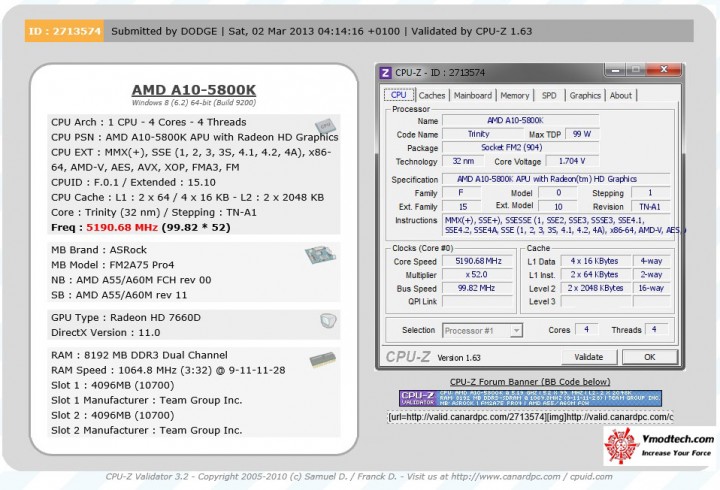Click the CPU chip icon beside CPU Arch
This screenshot has width=720, height=490.
(326, 126)
